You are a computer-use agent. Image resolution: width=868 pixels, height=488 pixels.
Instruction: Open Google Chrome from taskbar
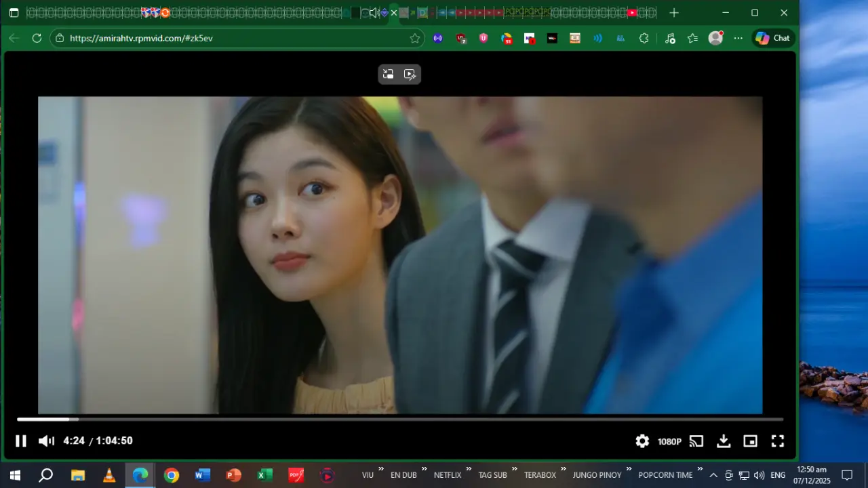(172, 475)
